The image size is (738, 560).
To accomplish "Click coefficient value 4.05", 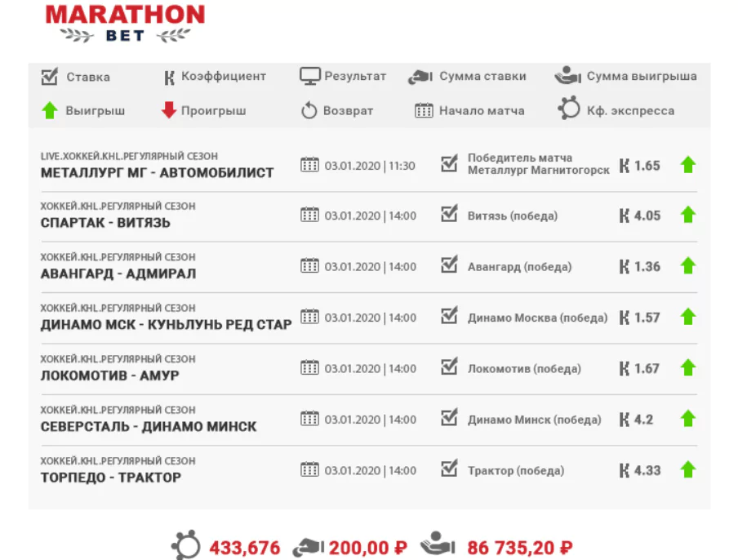I will point(647,216).
